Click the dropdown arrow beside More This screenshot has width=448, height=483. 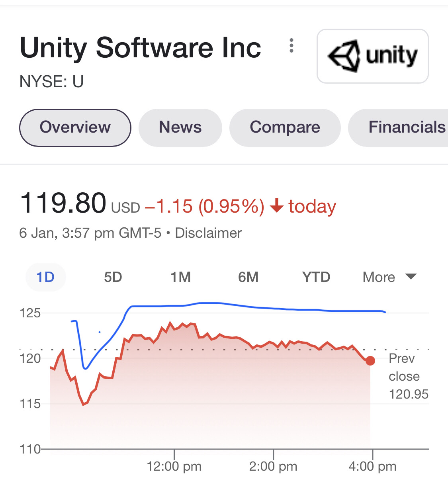[x=411, y=276]
